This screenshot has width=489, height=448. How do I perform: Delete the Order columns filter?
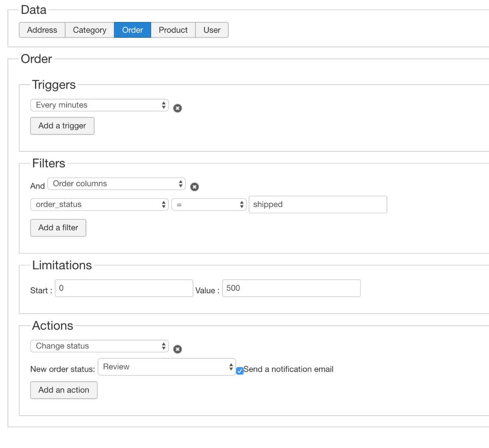tap(194, 187)
